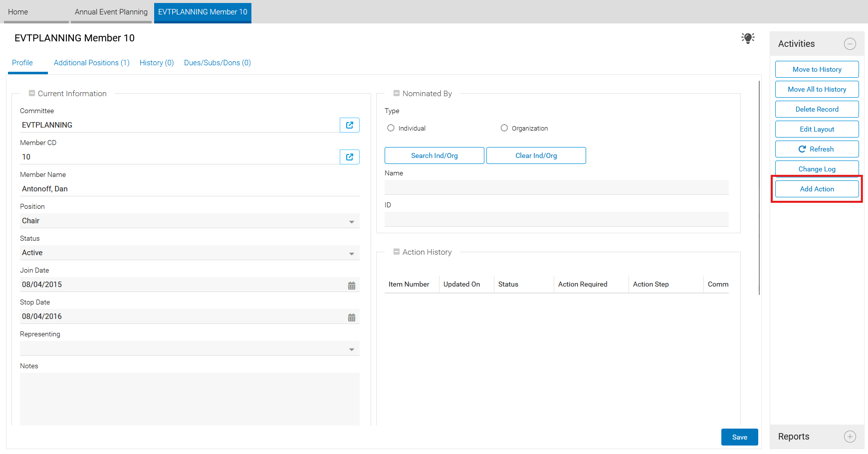
Task: Click the Add Action button
Action: coord(817,189)
